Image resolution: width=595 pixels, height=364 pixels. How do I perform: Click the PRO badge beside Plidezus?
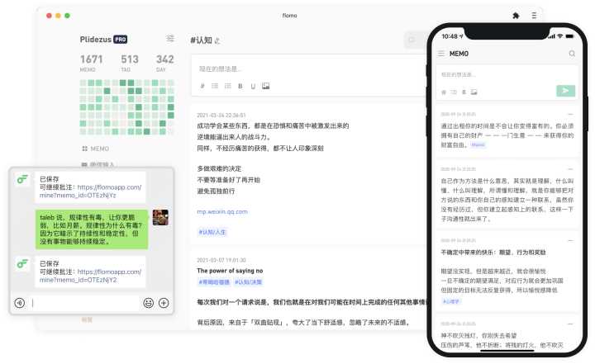pyautogui.click(x=121, y=40)
